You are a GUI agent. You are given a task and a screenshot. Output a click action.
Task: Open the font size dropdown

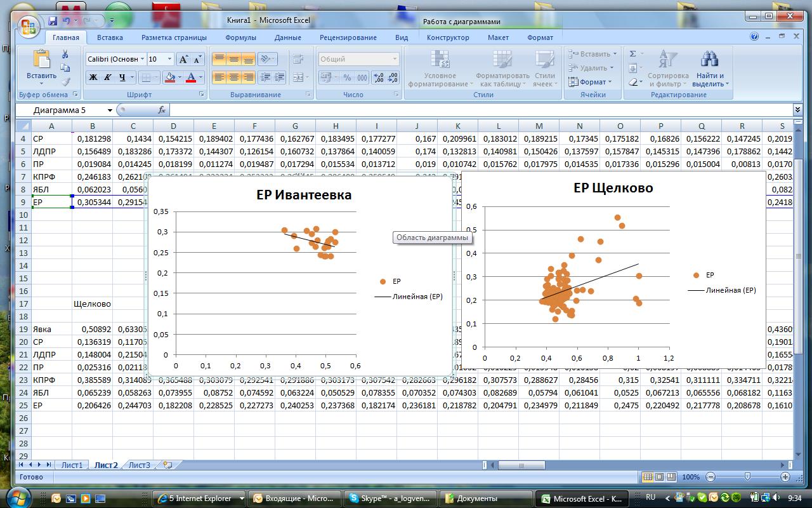[169, 59]
